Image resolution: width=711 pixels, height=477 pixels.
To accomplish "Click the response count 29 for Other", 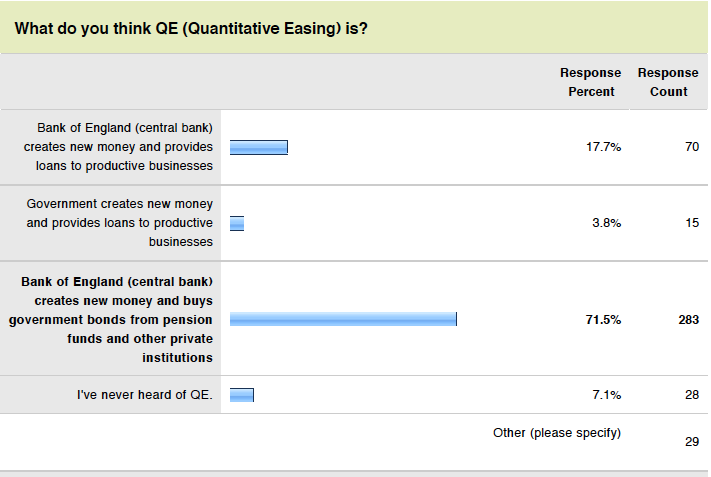I will pos(692,442).
